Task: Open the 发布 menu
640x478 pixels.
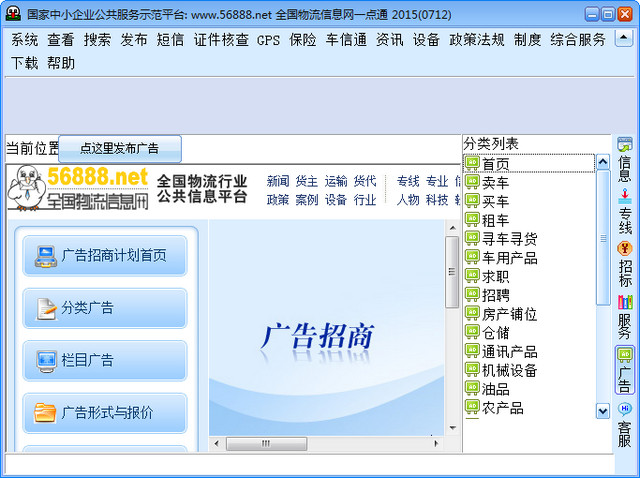Action: point(134,40)
